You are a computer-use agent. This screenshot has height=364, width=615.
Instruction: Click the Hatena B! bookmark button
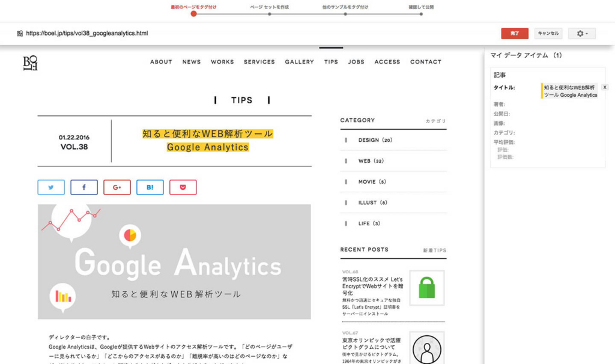[150, 187]
